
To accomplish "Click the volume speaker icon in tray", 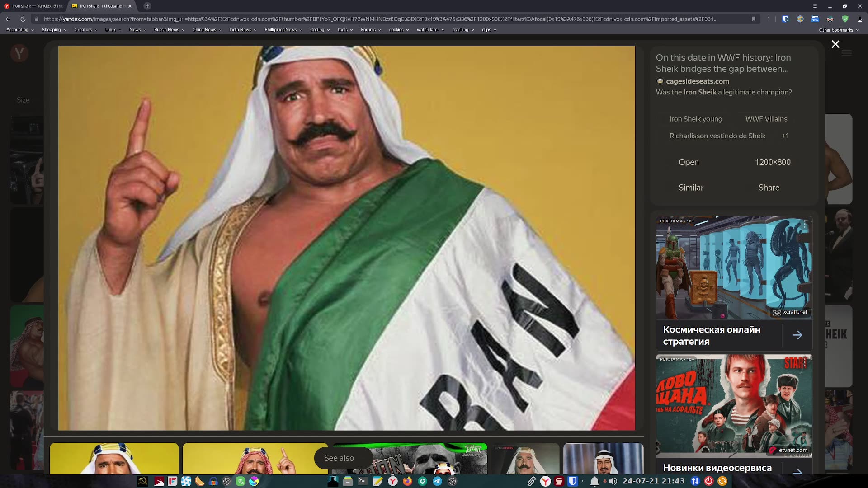I will point(613,481).
